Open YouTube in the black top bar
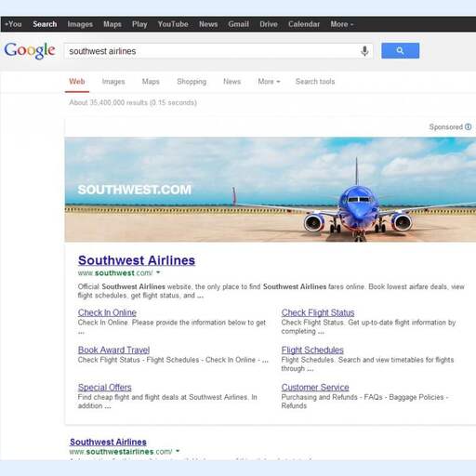476x476 pixels. [x=173, y=24]
